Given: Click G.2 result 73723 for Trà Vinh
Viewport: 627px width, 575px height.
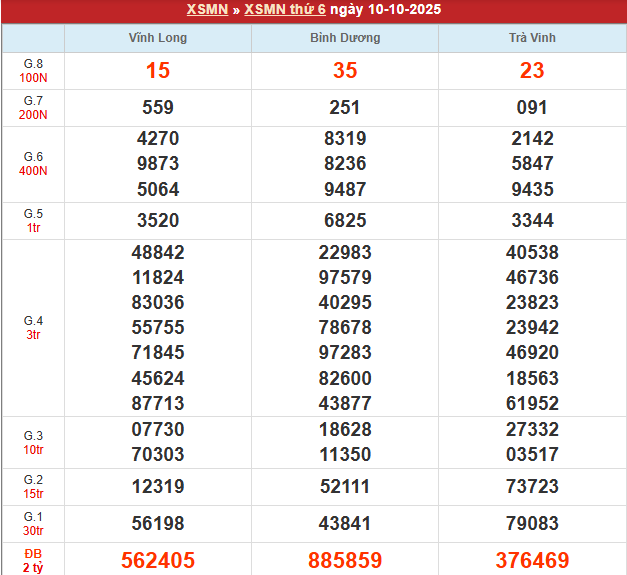Looking at the screenshot, I should pos(532,486).
